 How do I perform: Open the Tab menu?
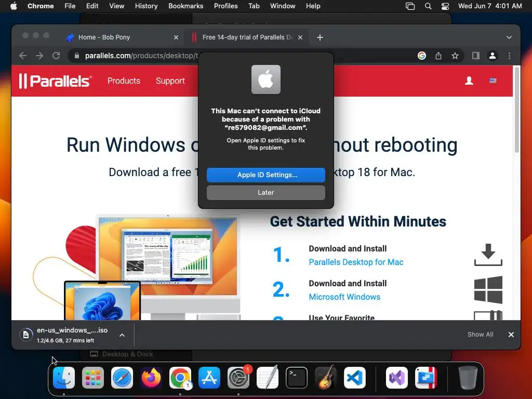tap(254, 6)
